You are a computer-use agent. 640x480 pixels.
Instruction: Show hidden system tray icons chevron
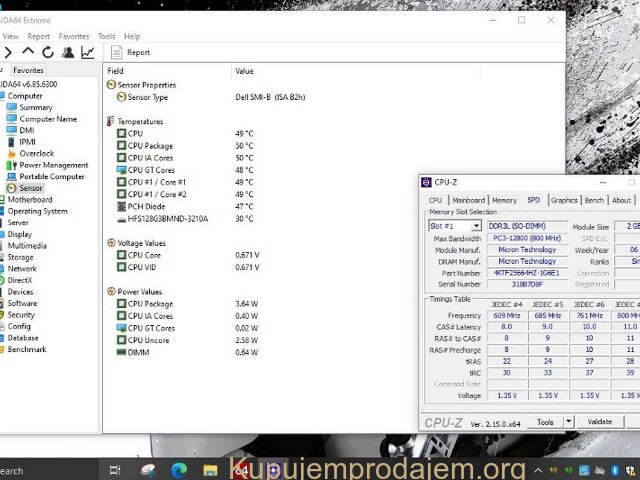pos(538,469)
